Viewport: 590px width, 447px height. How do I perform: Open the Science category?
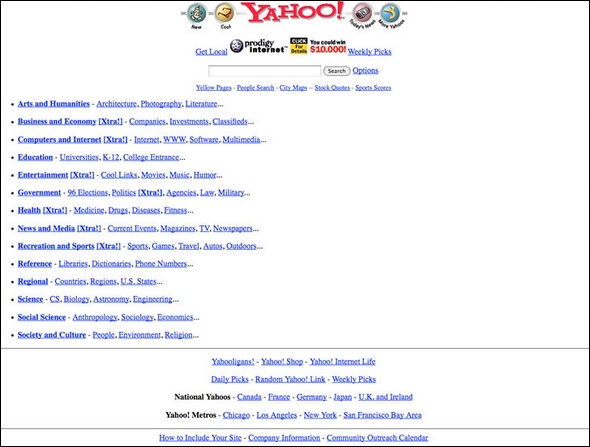click(x=30, y=299)
